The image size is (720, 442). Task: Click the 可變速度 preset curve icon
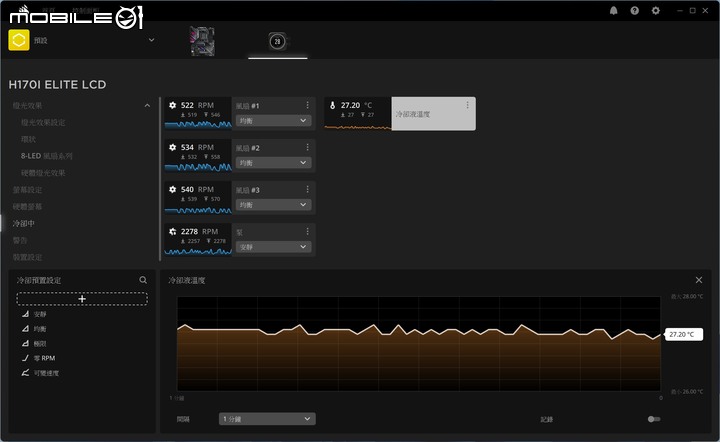pos(25,373)
